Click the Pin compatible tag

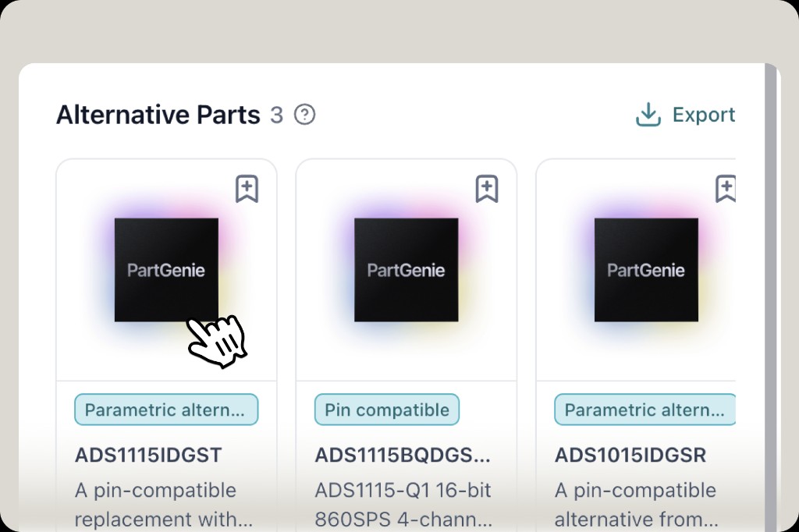pyautogui.click(x=387, y=410)
